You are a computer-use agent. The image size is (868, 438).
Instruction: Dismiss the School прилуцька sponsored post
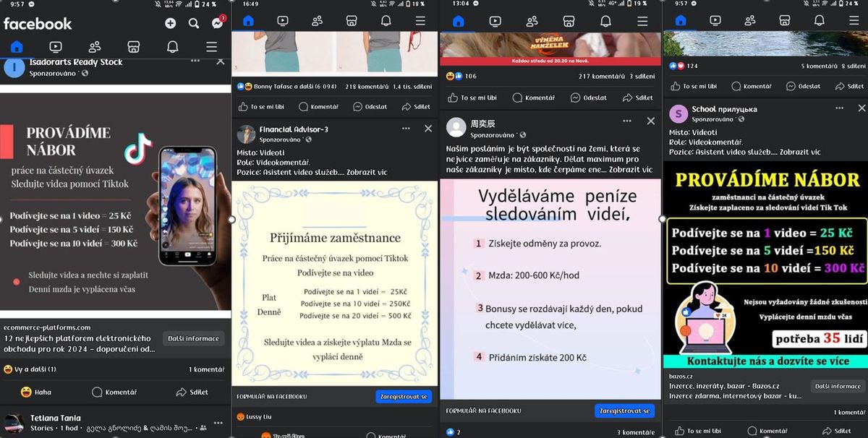pyautogui.click(x=861, y=108)
